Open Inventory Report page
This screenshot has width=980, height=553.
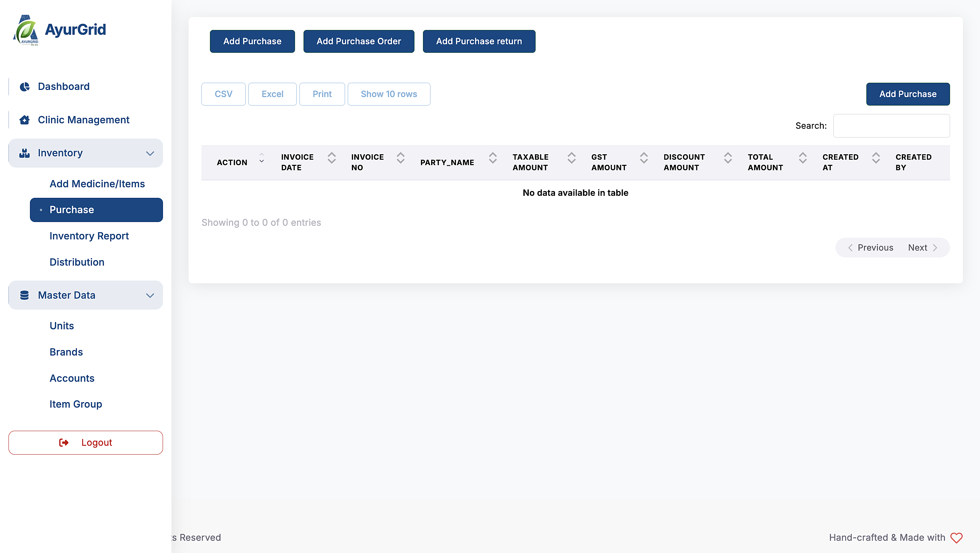pos(89,236)
